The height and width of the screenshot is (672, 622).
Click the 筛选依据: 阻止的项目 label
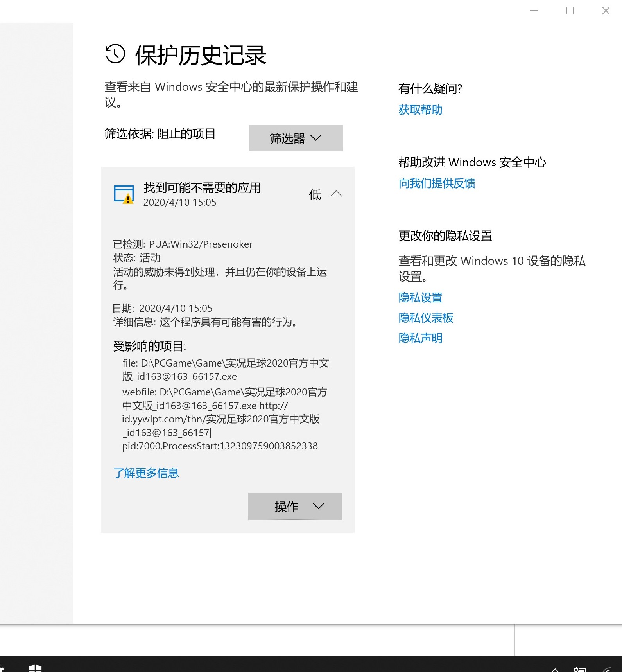160,134
